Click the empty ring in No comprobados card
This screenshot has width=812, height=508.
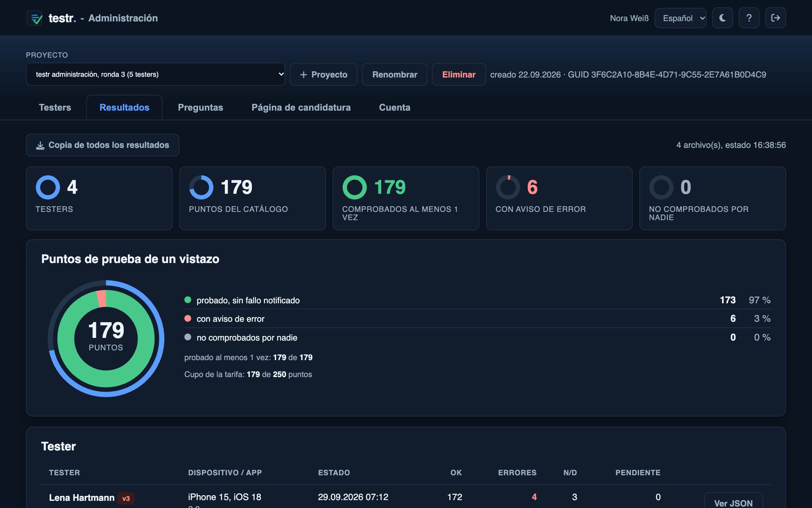pyautogui.click(x=661, y=187)
